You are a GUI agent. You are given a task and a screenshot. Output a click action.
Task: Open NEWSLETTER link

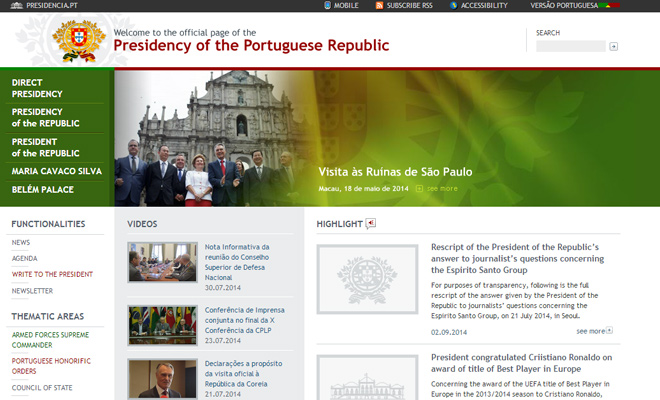pos(32,291)
